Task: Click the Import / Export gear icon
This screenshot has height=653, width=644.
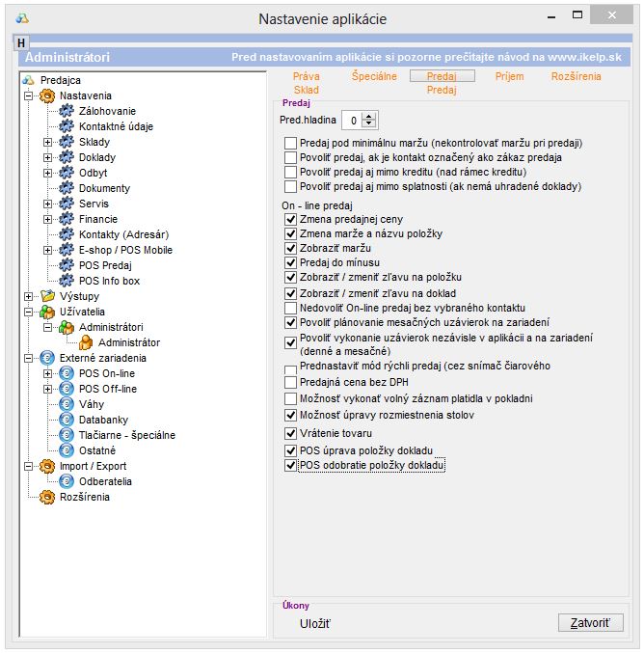Action: (x=46, y=466)
